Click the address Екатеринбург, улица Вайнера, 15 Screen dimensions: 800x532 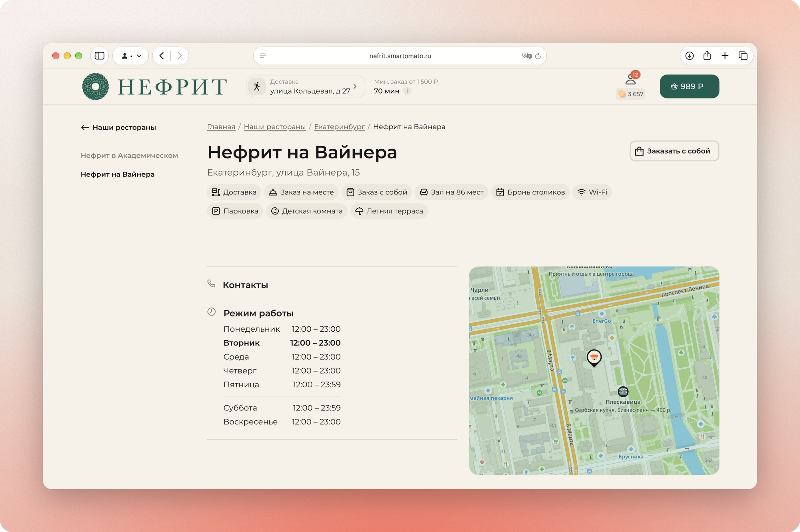[x=283, y=172]
